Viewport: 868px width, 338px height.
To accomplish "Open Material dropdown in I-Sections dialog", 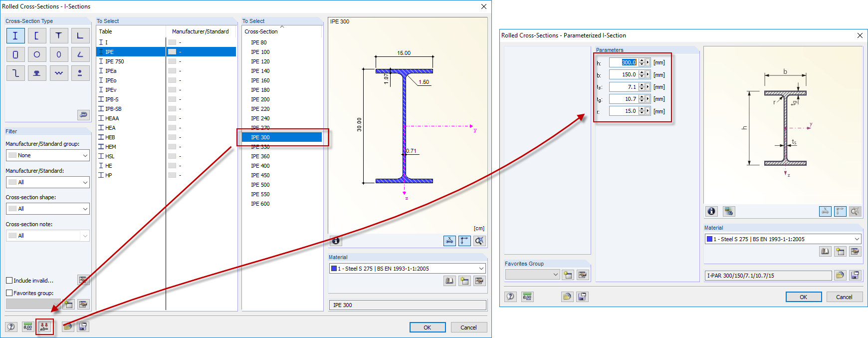I will (x=408, y=269).
